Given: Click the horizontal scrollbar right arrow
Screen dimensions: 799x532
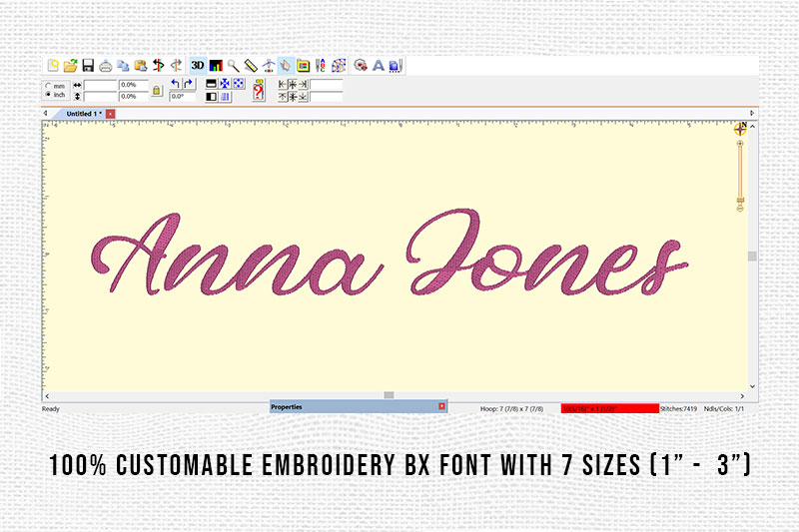Looking at the screenshot, I should [742, 396].
